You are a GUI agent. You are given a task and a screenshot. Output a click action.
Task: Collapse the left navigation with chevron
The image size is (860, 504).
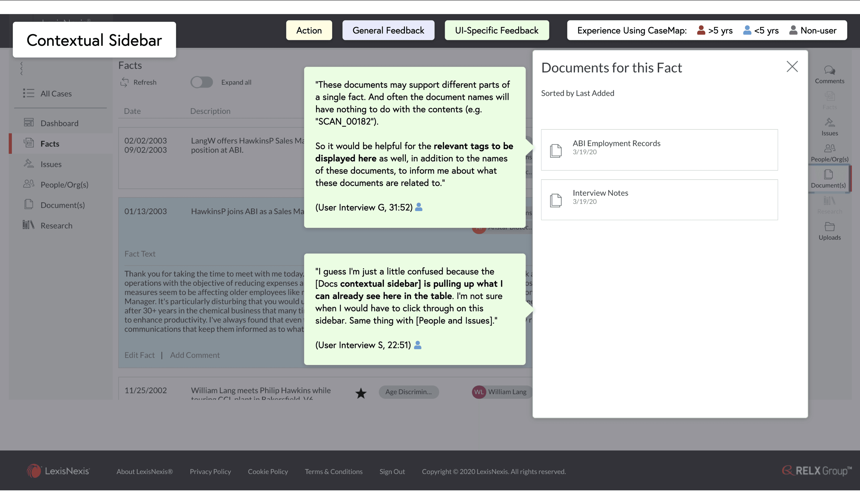pyautogui.click(x=22, y=69)
